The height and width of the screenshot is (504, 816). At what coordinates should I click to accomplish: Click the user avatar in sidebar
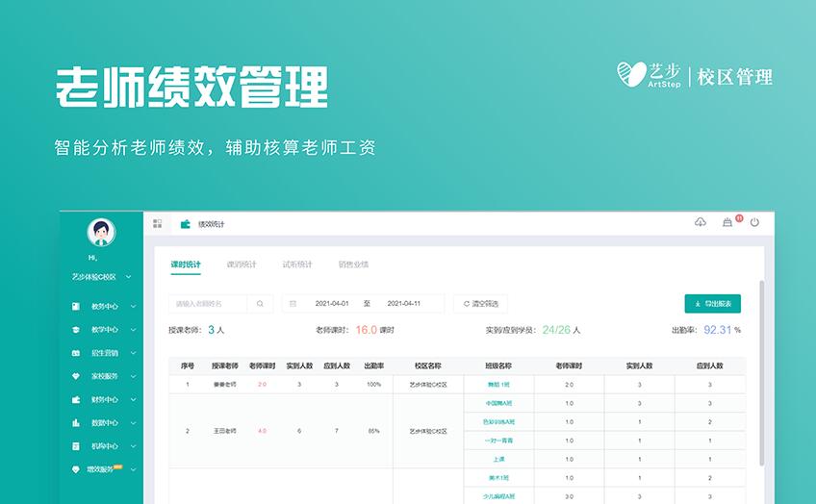101,232
